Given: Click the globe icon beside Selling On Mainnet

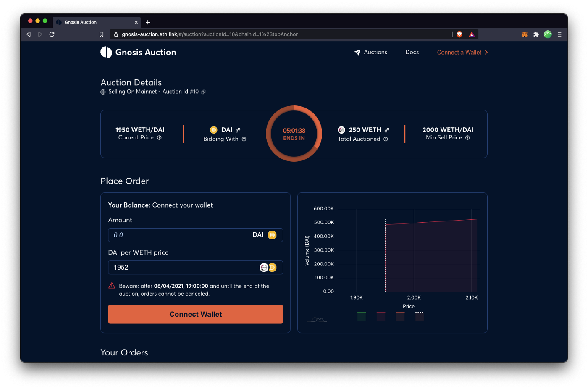Looking at the screenshot, I should tap(103, 92).
